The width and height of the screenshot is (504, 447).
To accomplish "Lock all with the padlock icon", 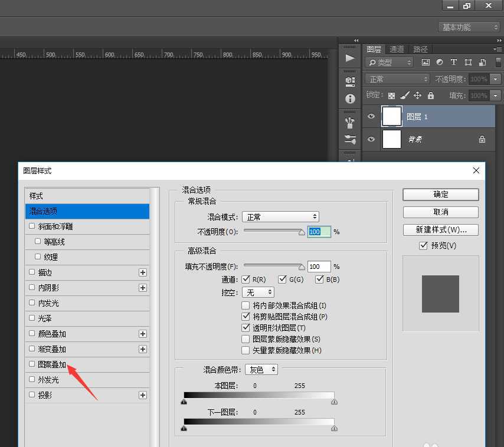I will [431, 95].
